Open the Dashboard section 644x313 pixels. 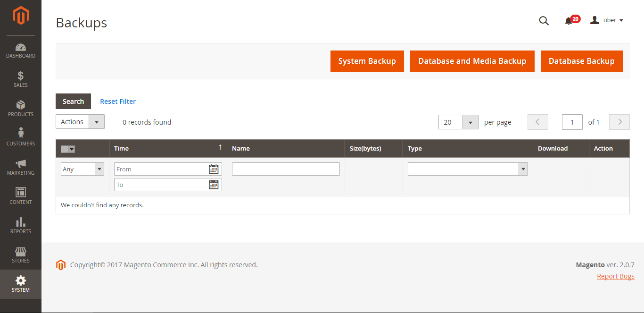click(x=21, y=51)
